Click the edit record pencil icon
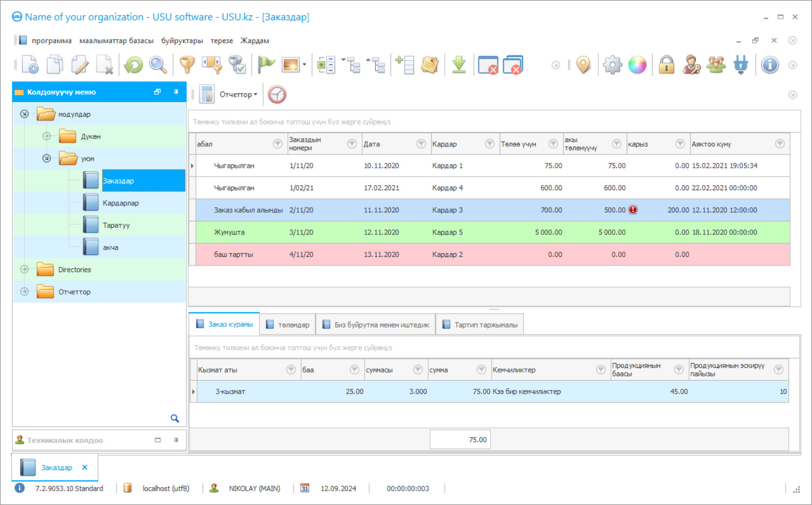812x505 pixels. coord(80,65)
